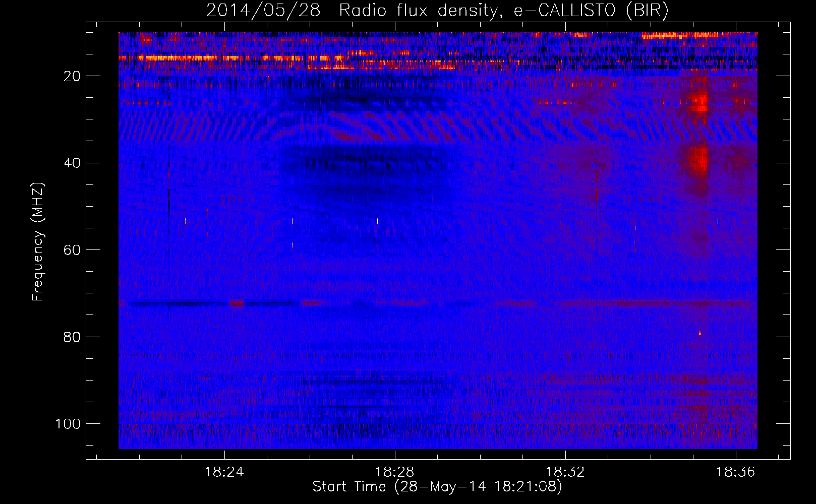Viewport: 816px width, 504px height.
Task: Click the '40' frequency tick label
Action: (x=72, y=163)
